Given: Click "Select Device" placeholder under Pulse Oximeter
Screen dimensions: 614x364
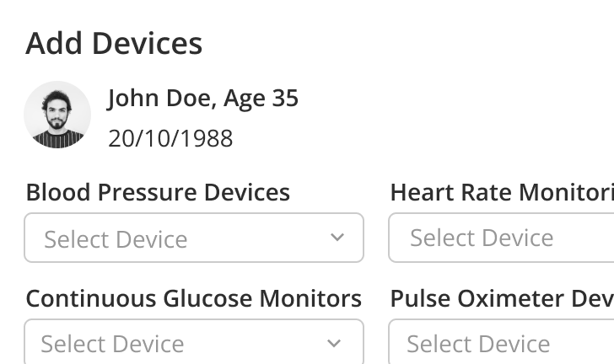Looking at the screenshot, I should click(478, 344).
